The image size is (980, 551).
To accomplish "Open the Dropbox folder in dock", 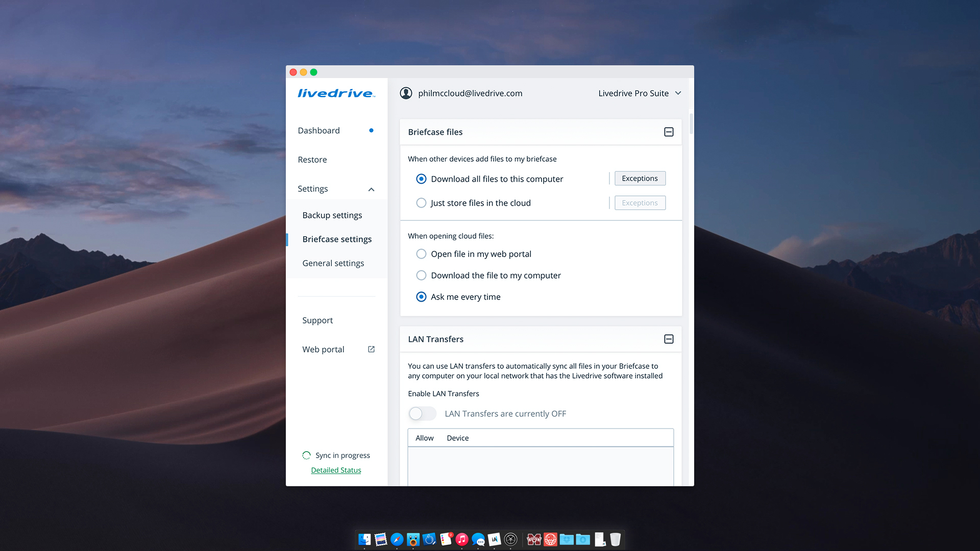I will [x=567, y=539].
